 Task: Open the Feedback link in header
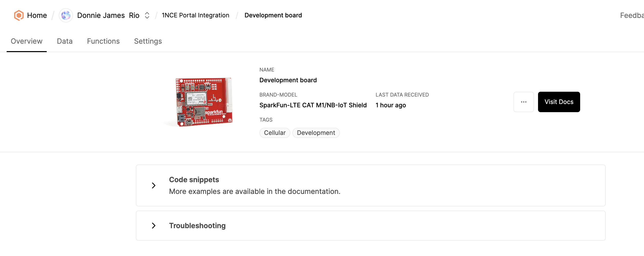[632, 15]
